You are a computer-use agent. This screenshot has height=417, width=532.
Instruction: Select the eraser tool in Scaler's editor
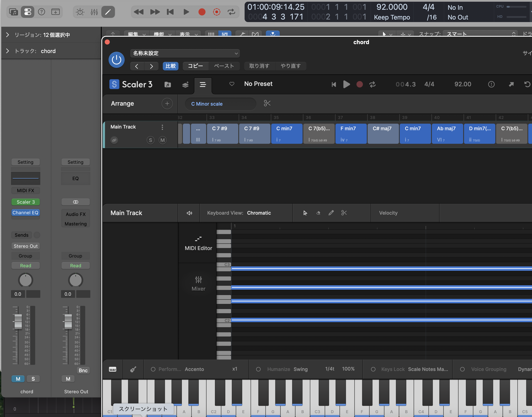tap(318, 213)
